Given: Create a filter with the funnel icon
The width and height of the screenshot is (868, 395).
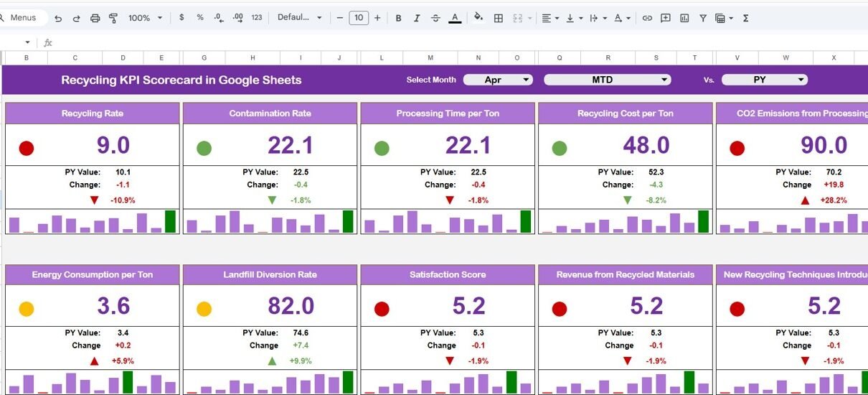Looking at the screenshot, I should coord(703,18).
